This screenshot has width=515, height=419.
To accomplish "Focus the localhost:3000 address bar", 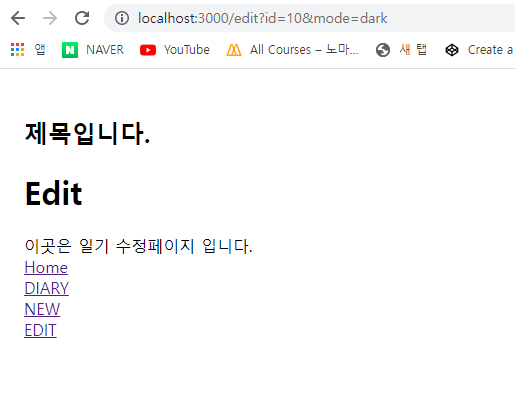I will click(x=310, y=18).
